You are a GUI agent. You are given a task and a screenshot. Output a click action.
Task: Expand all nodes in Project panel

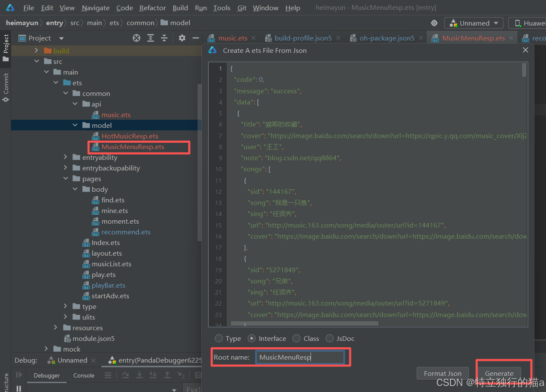pyautogui.click(x=151, y=38)
